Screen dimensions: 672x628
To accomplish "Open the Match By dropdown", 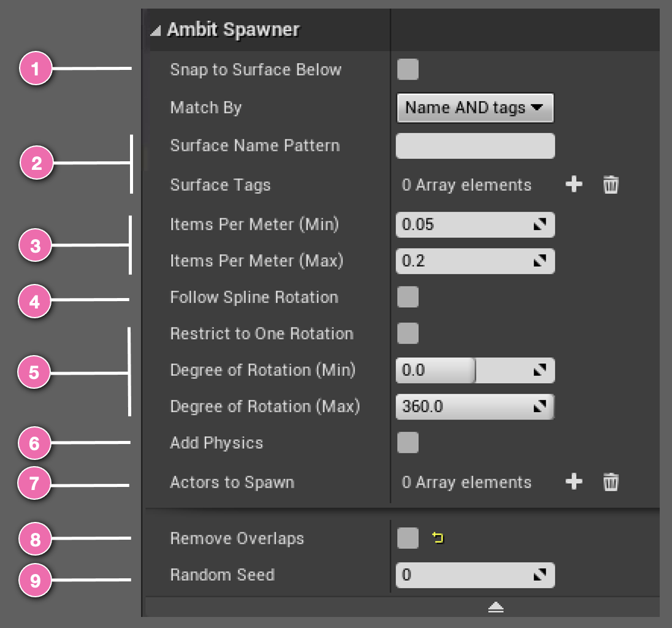I will click(x=475, y=107).
